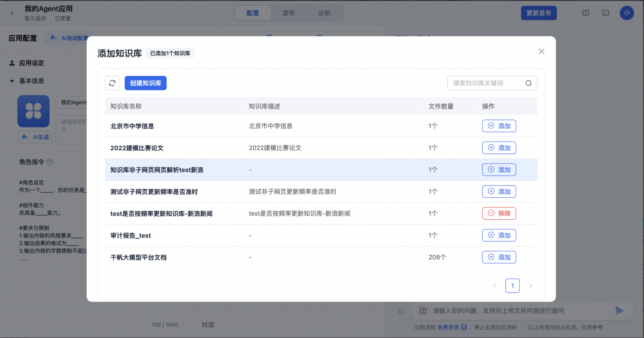Close the 添加知识库 dialog
The width and height of the screenshot is (644, 338).
point(541,51)
